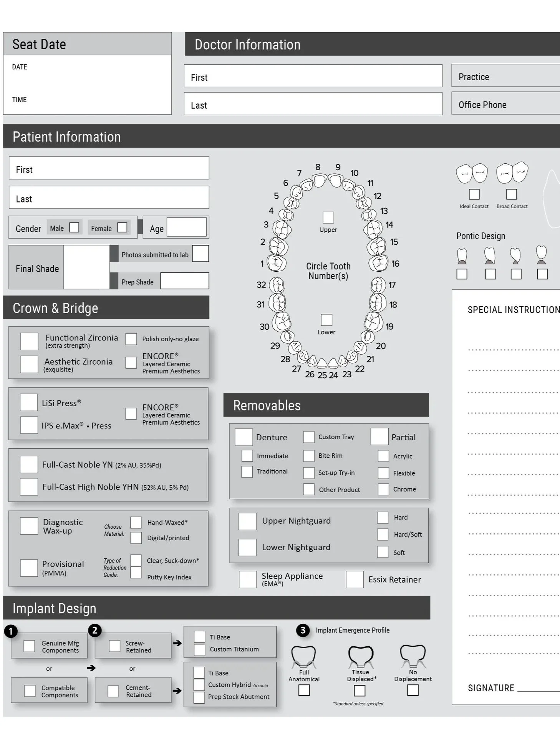Tick the Flexible partial option

click(383, 473)
